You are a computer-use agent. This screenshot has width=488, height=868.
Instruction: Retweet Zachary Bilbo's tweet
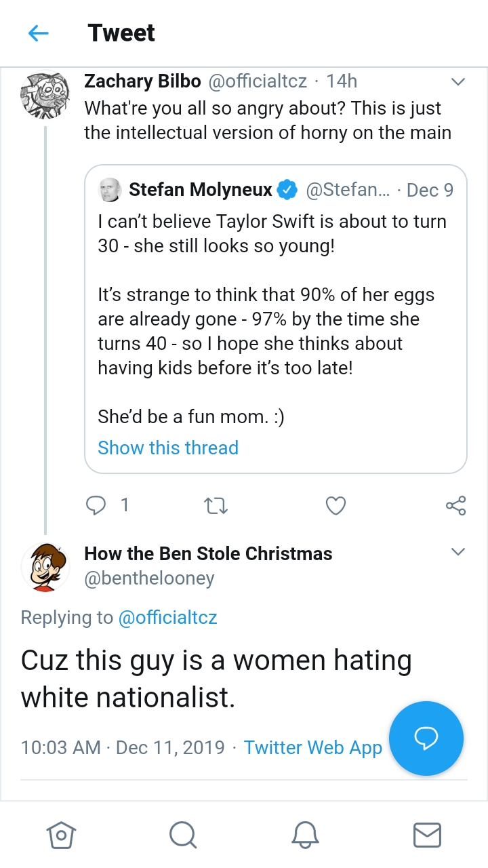coord(216,506)
